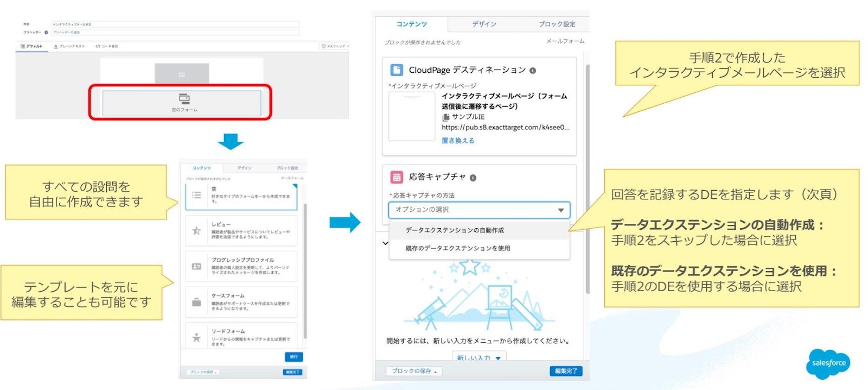The height and width of the screenshot is (390, 868).
Task: Open ブロック設定 tab in small form panel
Action: [288, 168]
